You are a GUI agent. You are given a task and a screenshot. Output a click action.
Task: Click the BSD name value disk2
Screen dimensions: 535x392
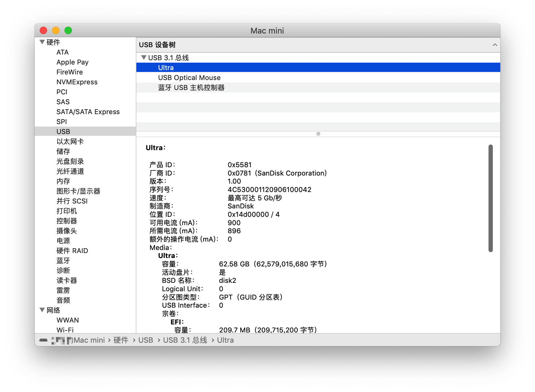click(228, 280)
